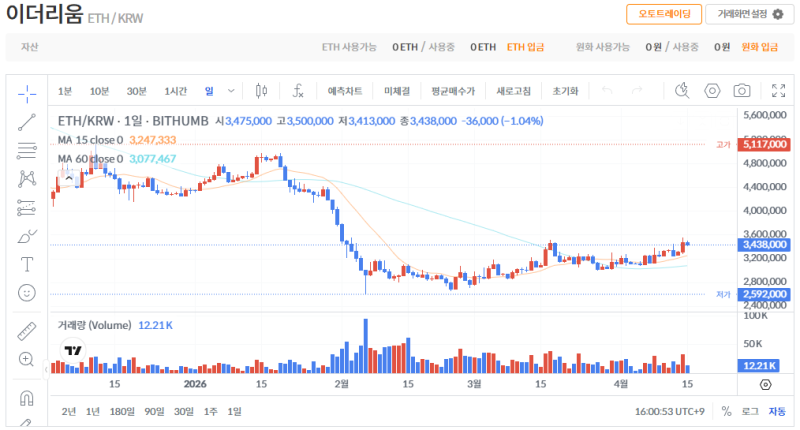Select the ruler measure tool
Viewport: 800px width, 430px height.
pos(27,331)
